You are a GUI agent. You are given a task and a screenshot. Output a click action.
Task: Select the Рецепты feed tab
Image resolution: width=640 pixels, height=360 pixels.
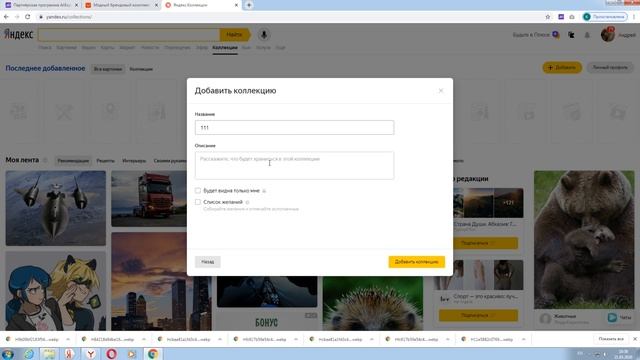pos(105,161)
